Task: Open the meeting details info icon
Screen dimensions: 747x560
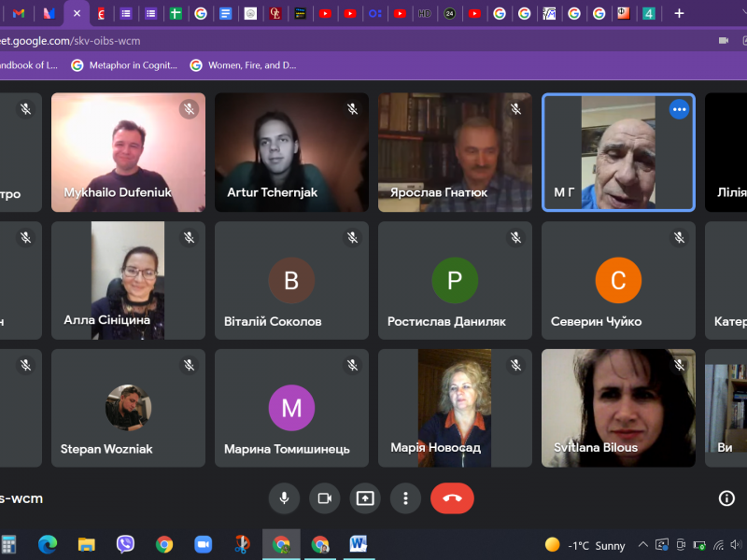Action: coord(726,498)
